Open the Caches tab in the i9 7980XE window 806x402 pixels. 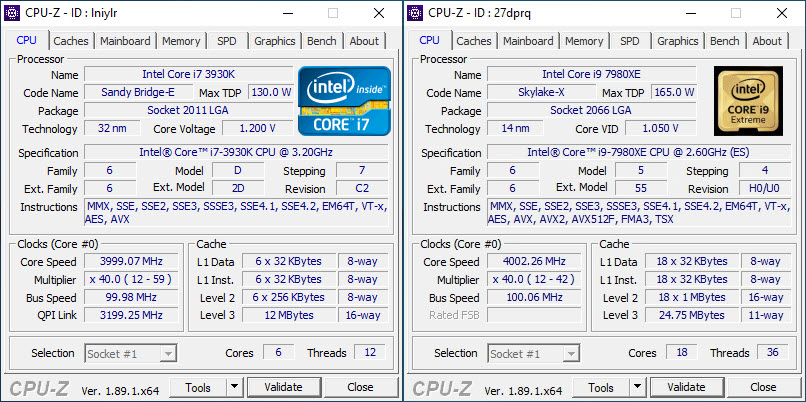click(473, 41)
